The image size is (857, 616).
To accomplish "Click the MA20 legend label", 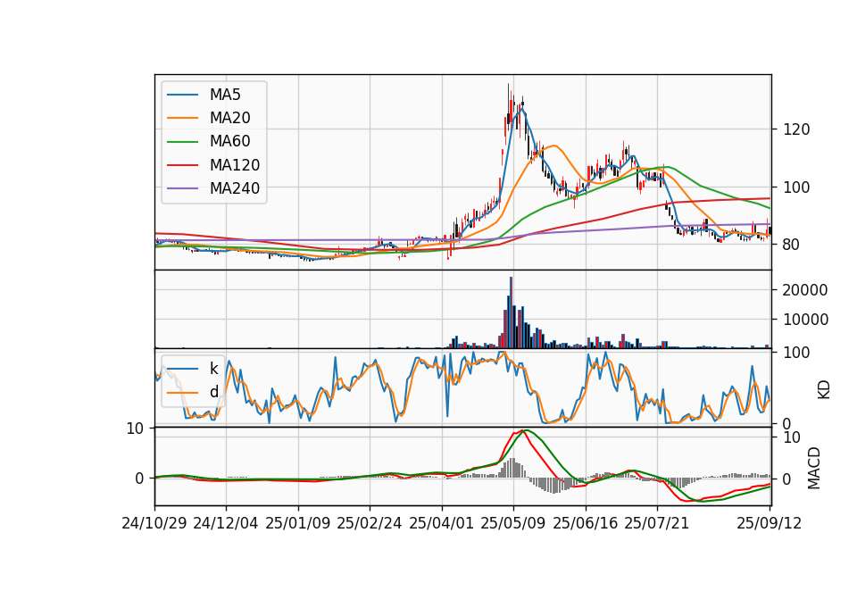I will [229, 118].
